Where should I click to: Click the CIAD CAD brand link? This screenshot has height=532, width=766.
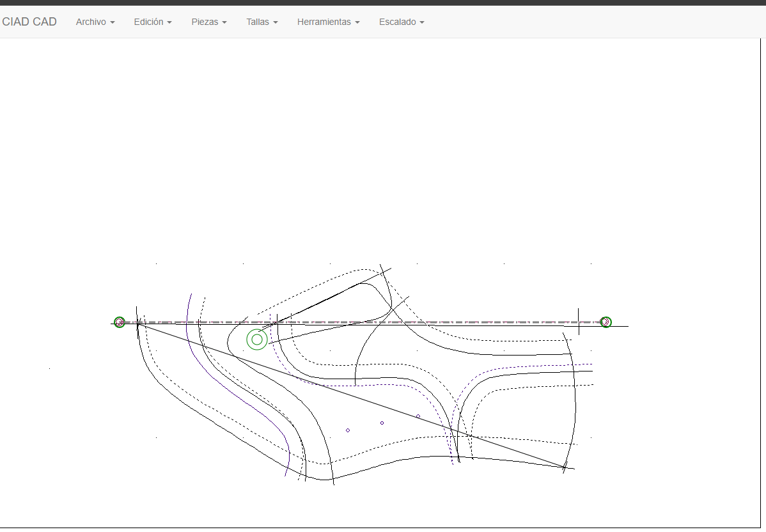click(x=29, y=22)
